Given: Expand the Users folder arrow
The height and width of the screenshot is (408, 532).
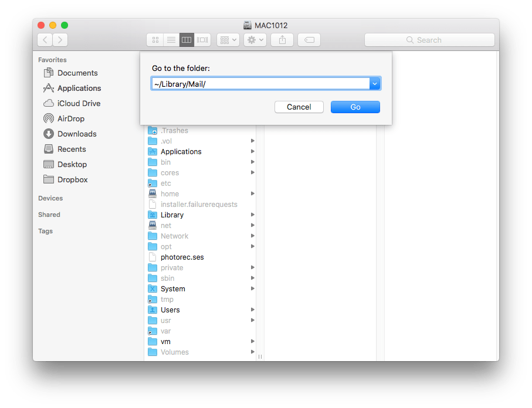Looking at the screenshot, I should pyautogui.click(x=253, y=310).
